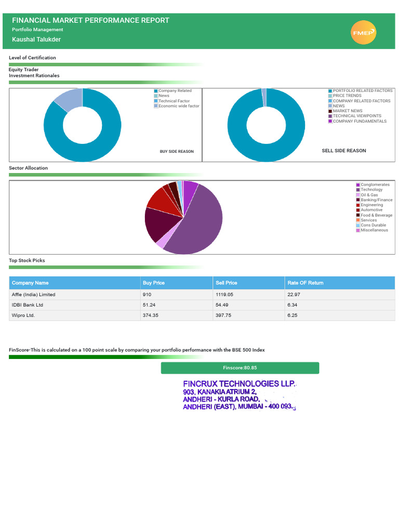Click the SELL SIDE REASON label
Viewport: 399px width, 532px height.
pos(344,151)
